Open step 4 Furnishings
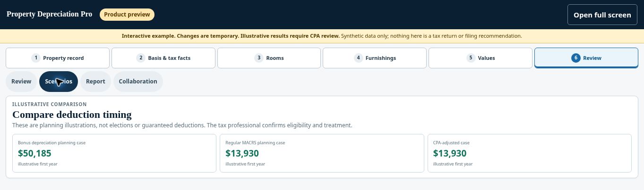Screen dimensions: 644x190 click(375, 58)
